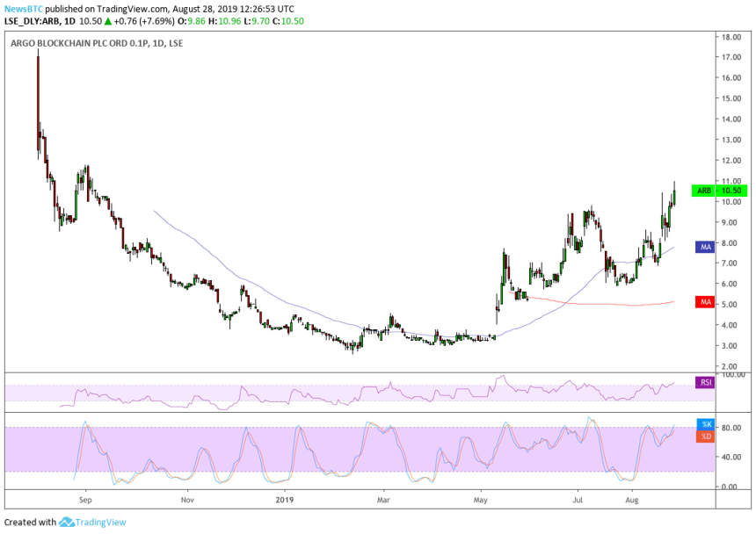Select the green ARB 10.50 price label
756x534 pixels.
click(x=719, y=191)
